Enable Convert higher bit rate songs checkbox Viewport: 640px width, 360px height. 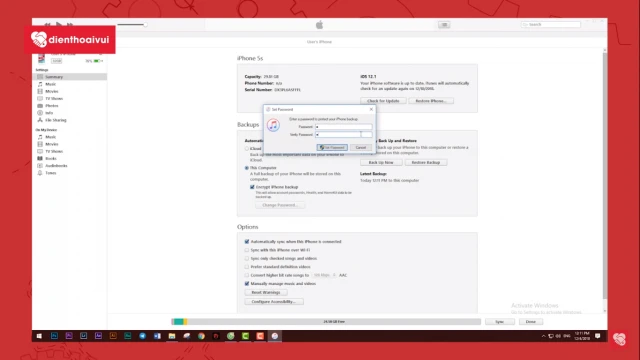(247, 275)
